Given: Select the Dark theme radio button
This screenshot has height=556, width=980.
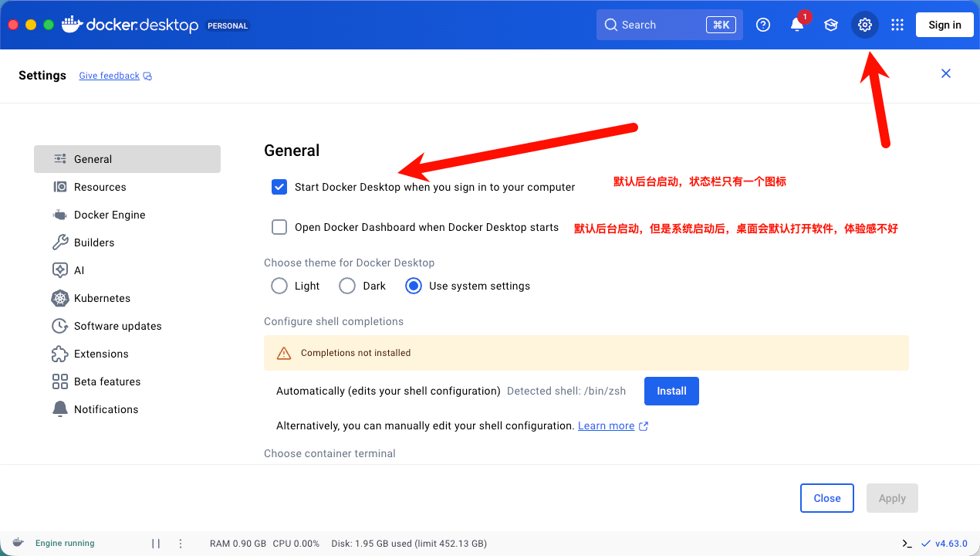Looking at the screenshot, I should coord(347,286).
